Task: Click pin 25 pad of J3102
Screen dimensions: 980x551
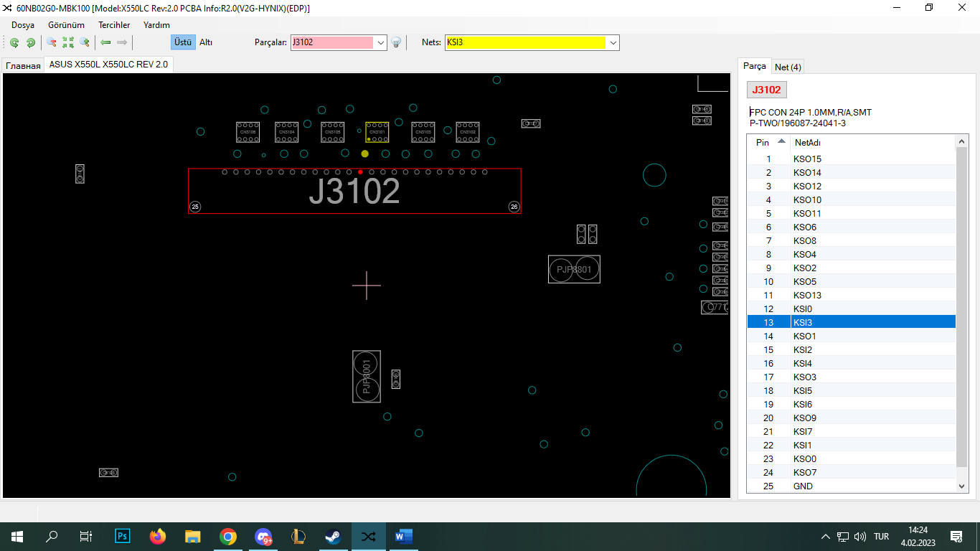Action: (x=195, y=207)
